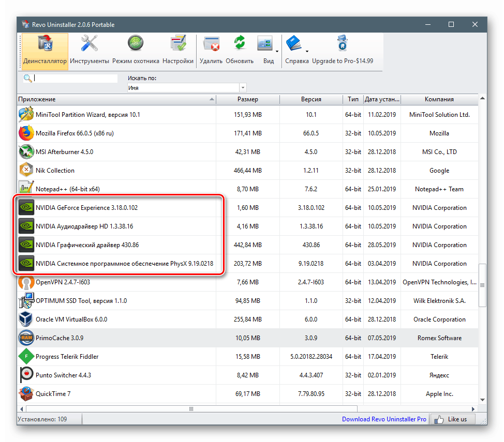Select NVIDIA Графический драйвер icon
504x442 pixels.
(26, 245)
